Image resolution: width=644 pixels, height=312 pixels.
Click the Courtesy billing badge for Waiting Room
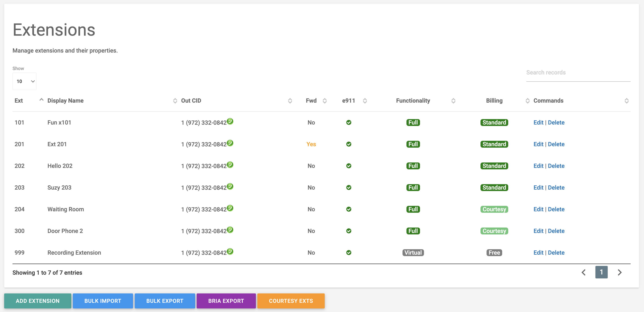coord(494,209)
